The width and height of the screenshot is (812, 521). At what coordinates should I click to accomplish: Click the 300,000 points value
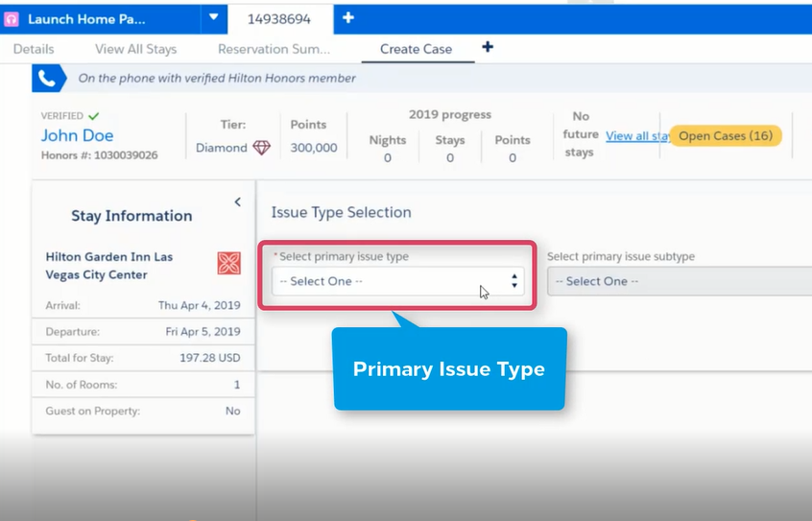314,148
